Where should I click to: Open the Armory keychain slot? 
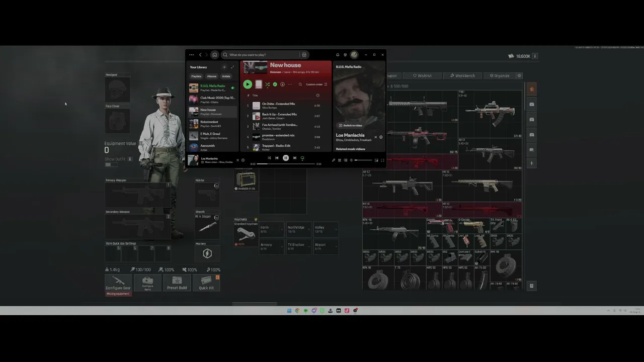(272, 246)
